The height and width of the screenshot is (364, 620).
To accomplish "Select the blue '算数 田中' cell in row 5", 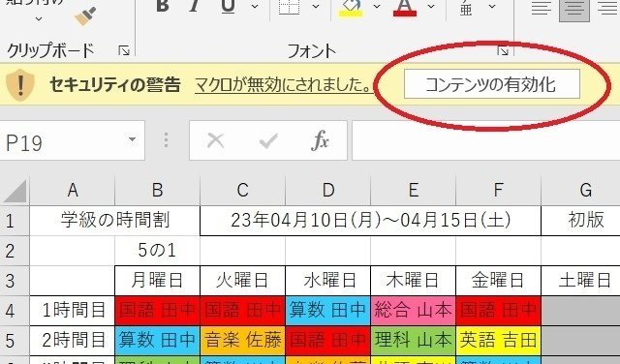I will coord(157,341).
